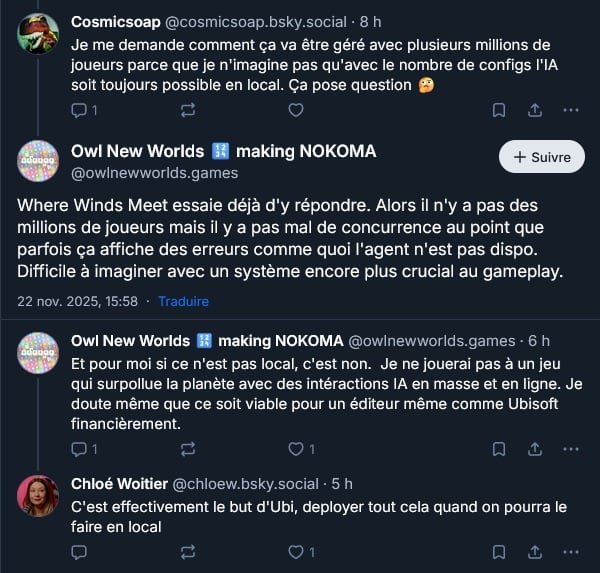
Task: View Chloé Woitier's profile avatar
Action: 38,496
